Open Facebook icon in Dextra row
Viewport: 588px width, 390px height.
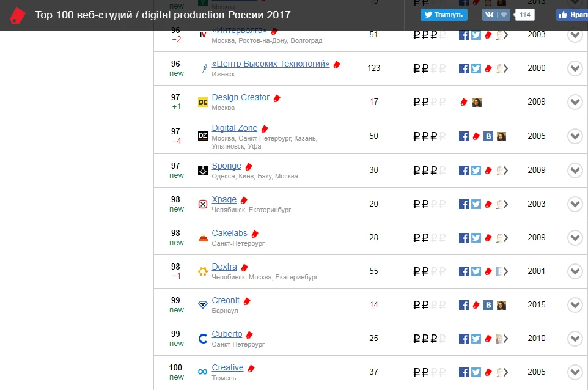[x=464, y=271]
